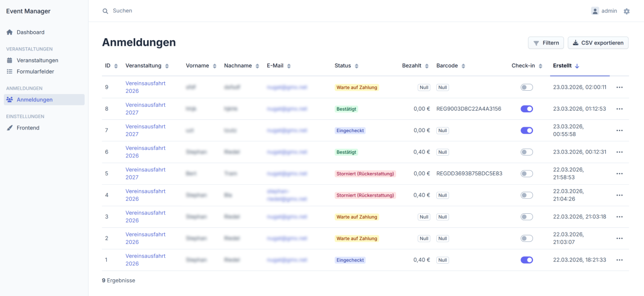The width and height of the screenshot is (644, 296).
Task: Enable check-in toggle for registration 9
Action: [x=526, y=87]
